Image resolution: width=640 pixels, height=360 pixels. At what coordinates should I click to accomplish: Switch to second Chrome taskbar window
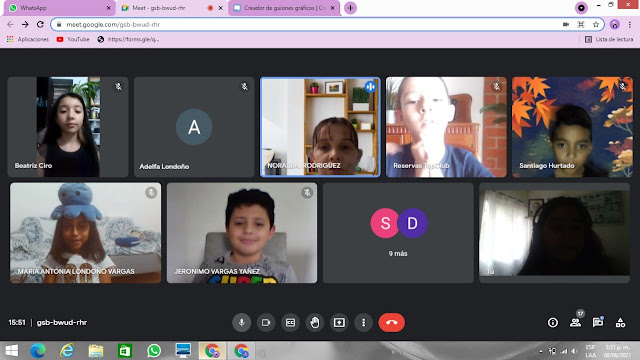pyautogui.click(x=241, y=351)
